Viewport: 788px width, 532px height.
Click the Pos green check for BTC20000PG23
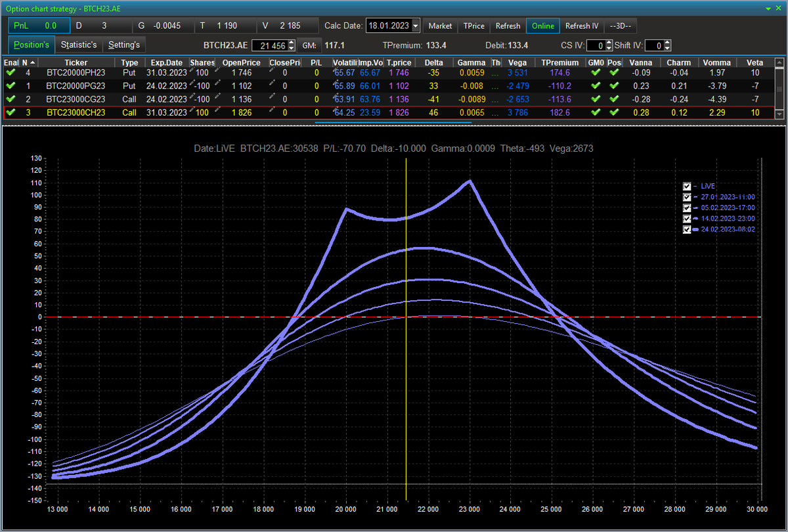pos(613,85)
